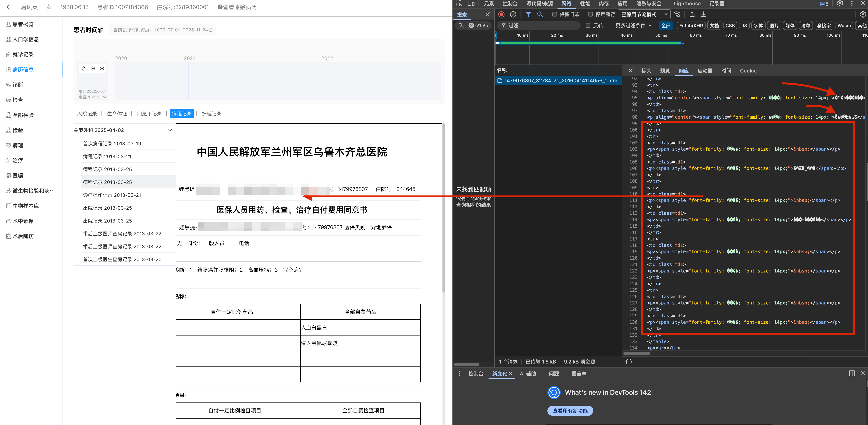Clear the network requests list

click(x=513, y=14)
